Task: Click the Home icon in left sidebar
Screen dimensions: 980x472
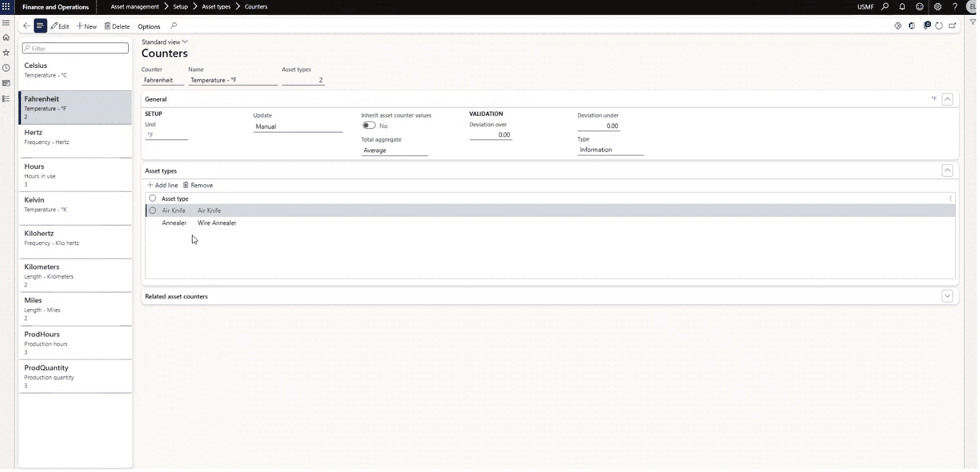Action: [6, 37]
